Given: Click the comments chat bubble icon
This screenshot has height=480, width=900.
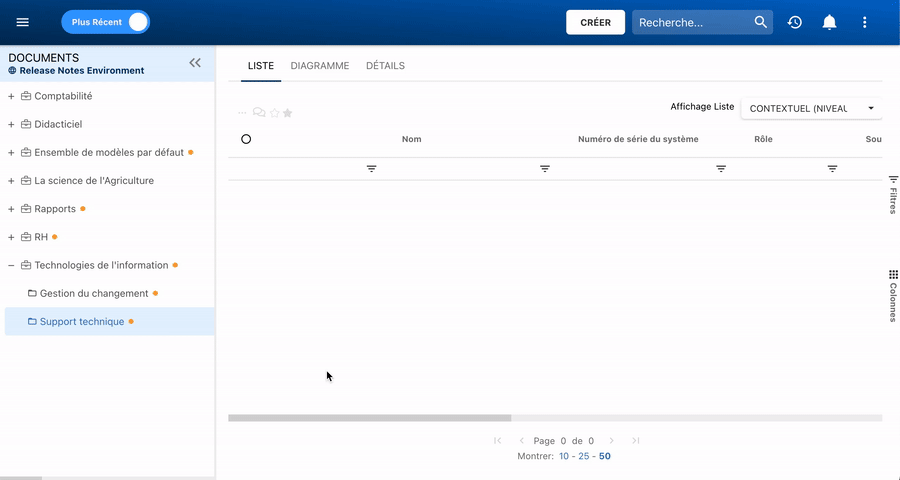Looking at the screenshot, I should click(259, 113).
